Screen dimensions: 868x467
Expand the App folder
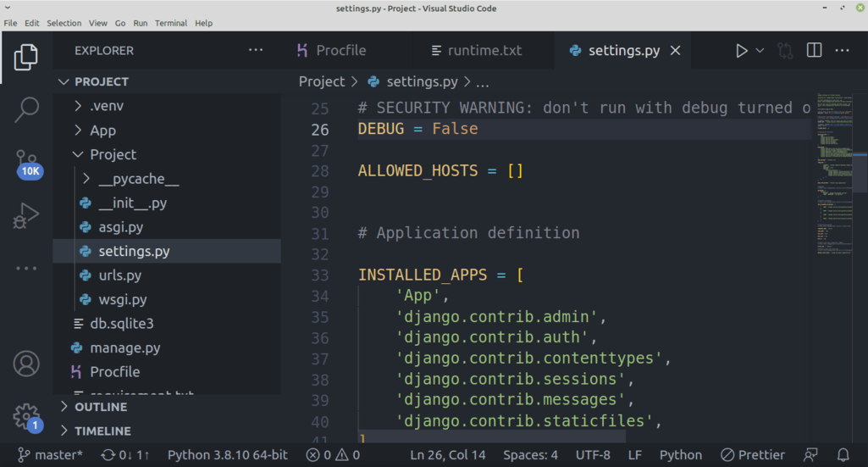pos(167,131)
